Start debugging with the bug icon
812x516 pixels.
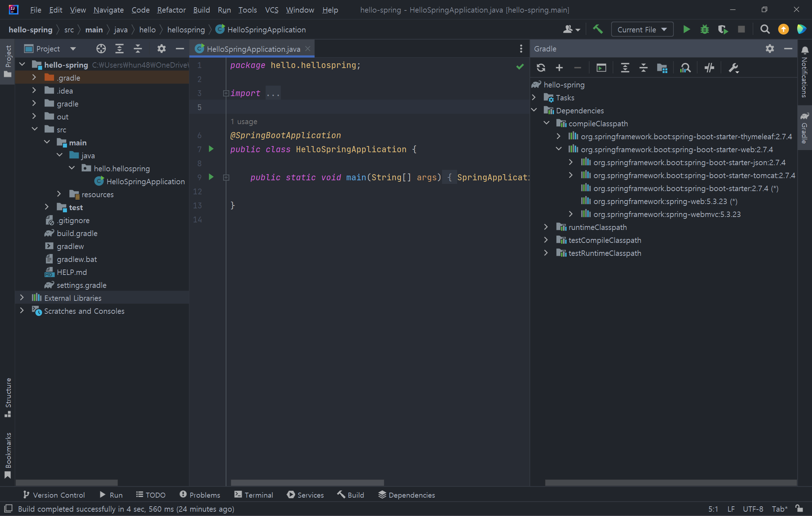click(x=704, y=29)
